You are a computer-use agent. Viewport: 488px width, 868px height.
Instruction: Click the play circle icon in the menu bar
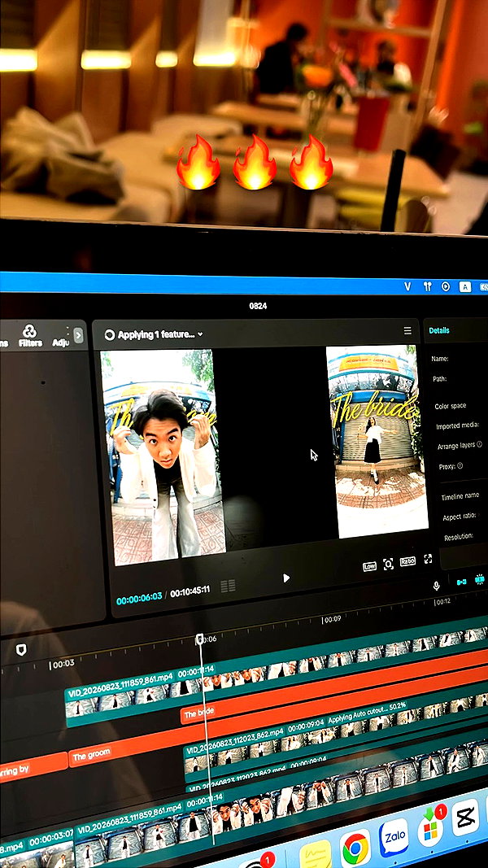coord(446,286)
